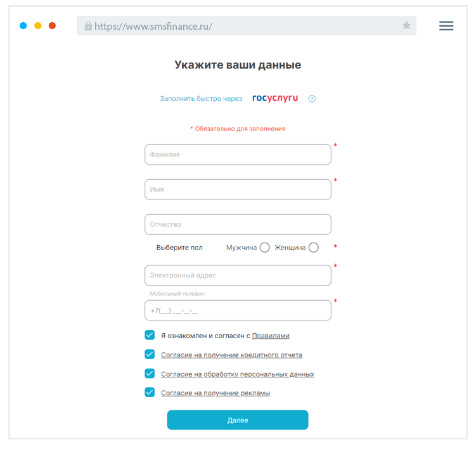Screen dimensions: 476x449
Task: Click the bookmark star icon
Action: pyautogui.click(x=406, y=26)
